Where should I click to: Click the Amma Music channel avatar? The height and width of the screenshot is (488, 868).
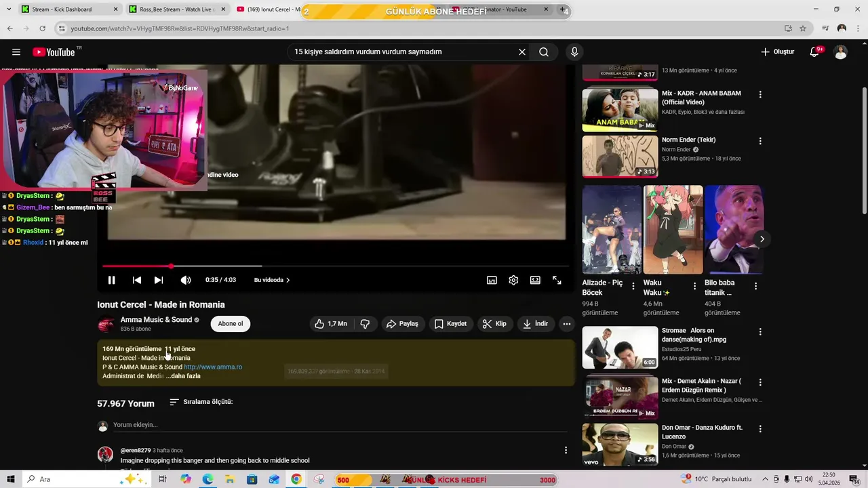pyautogui.click(x=106, y=325)
